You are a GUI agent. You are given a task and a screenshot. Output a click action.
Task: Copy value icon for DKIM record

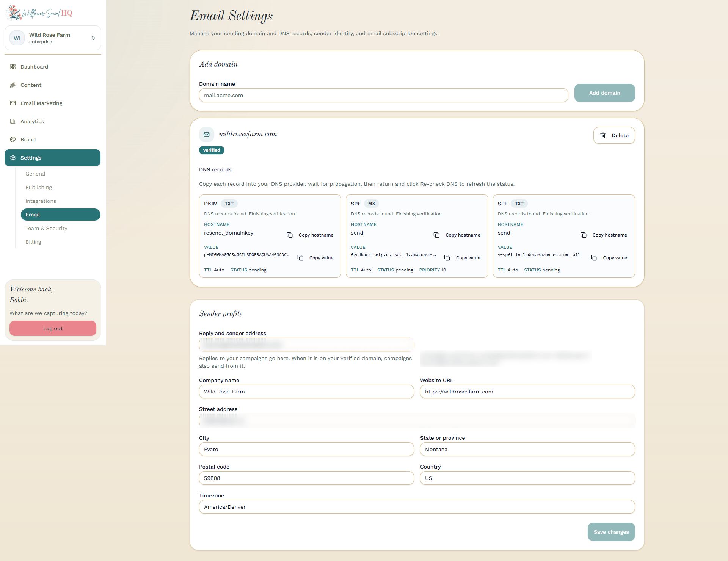pyautogui.click(x=300, y=258)
